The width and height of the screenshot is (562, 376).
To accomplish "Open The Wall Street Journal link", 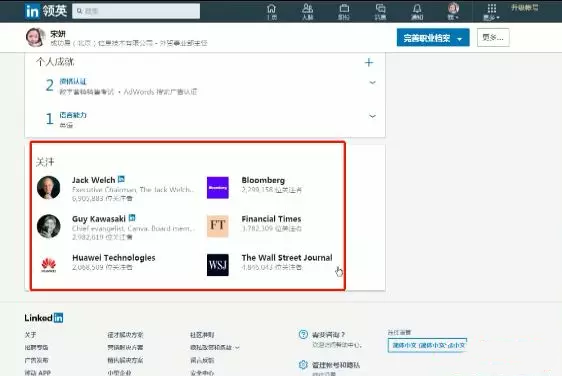I will coord(287,257).
